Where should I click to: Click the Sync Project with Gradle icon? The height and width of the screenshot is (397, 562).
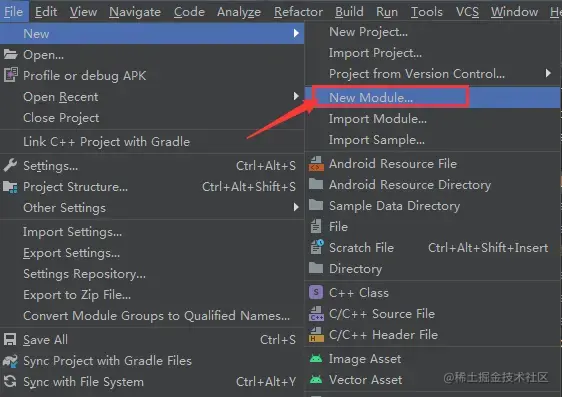(x=10, y=360)
